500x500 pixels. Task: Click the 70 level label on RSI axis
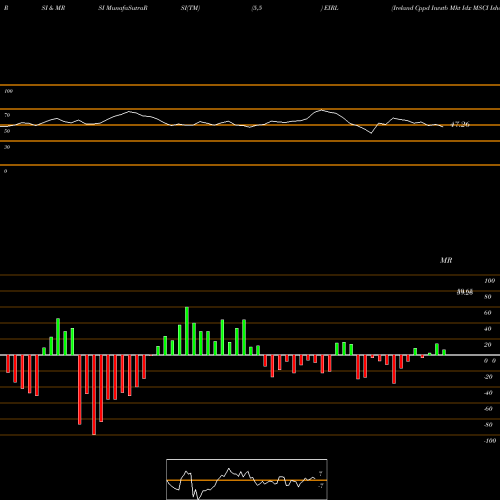pyautogui.click(x=7, y=115)
